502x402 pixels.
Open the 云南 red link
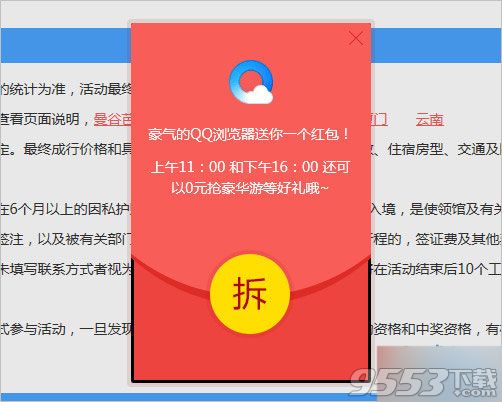tap(429, 120)
